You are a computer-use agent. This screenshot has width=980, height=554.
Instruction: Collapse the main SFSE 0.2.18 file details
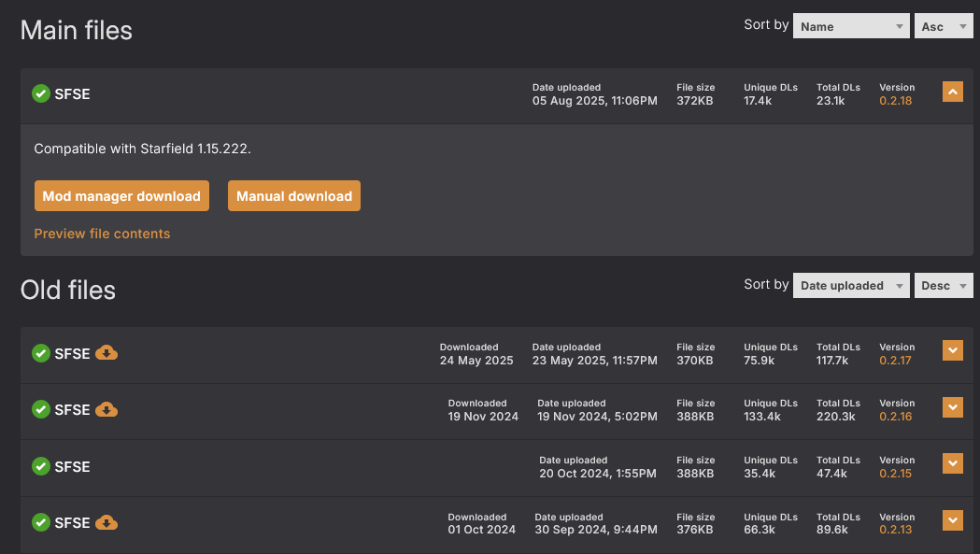click(x=952, y=92)
